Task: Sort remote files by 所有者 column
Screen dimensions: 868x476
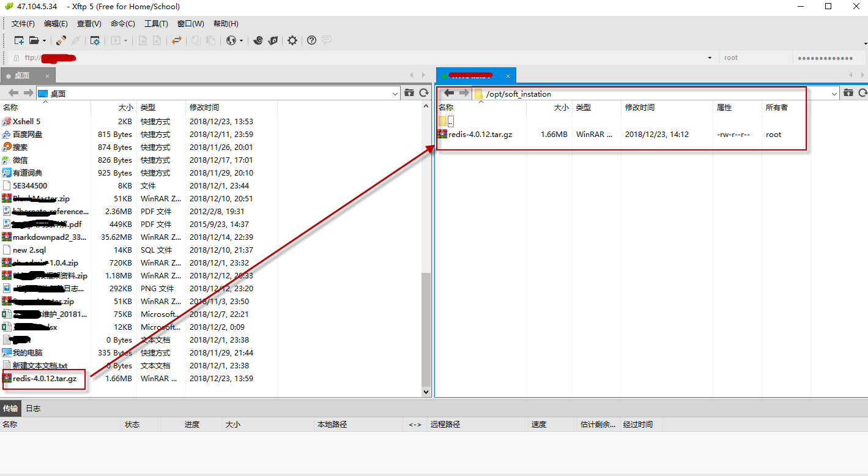Action: 777,107
